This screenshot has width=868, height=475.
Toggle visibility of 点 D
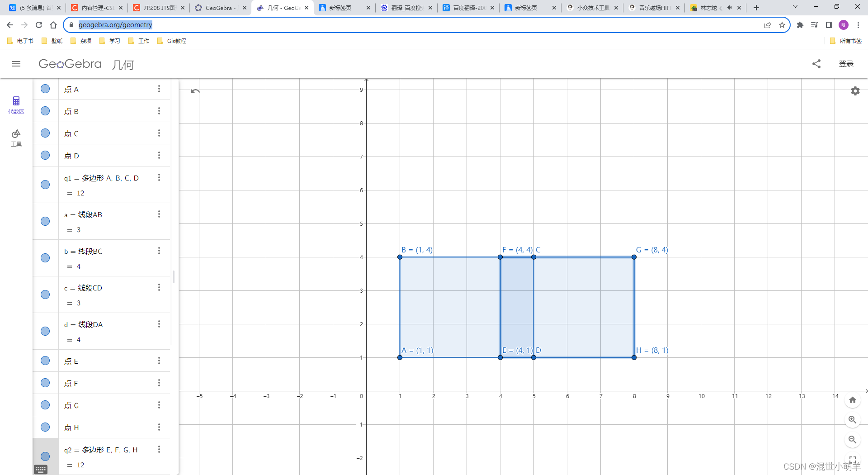click(45, 155)
